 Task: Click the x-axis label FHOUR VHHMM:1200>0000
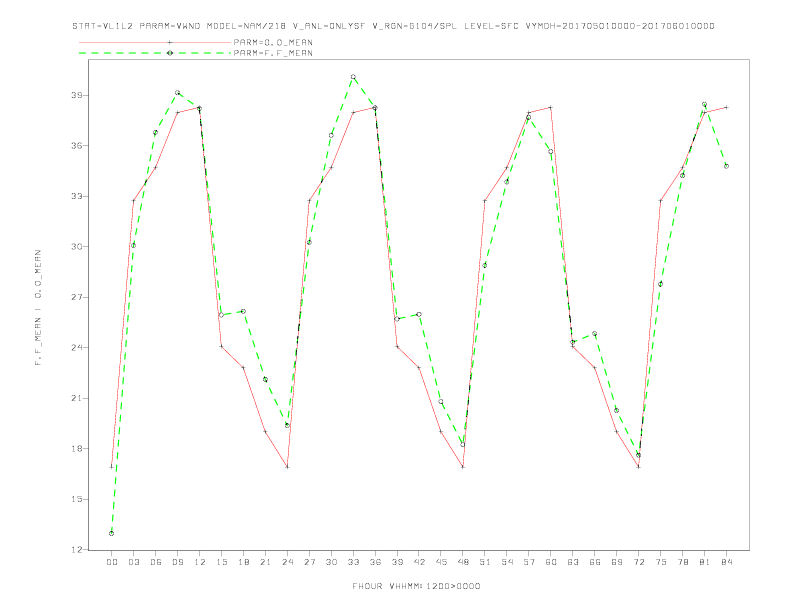pyautogui.click(x=416, y=586)
